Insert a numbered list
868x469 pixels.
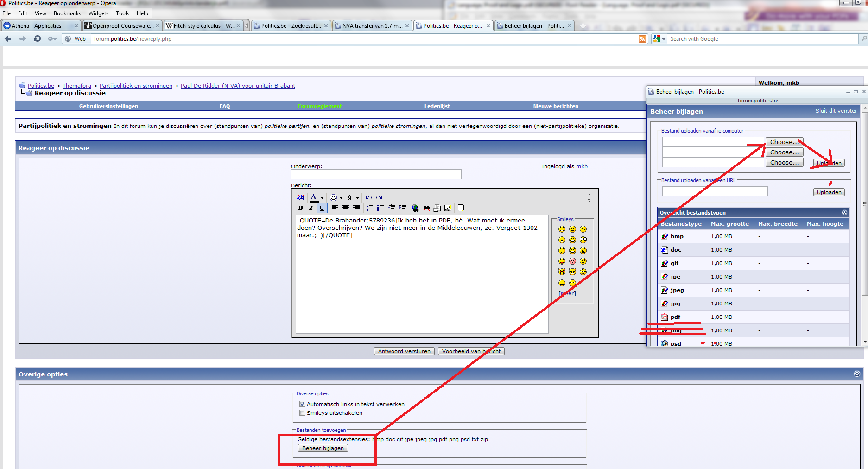(x=370, y=208)
